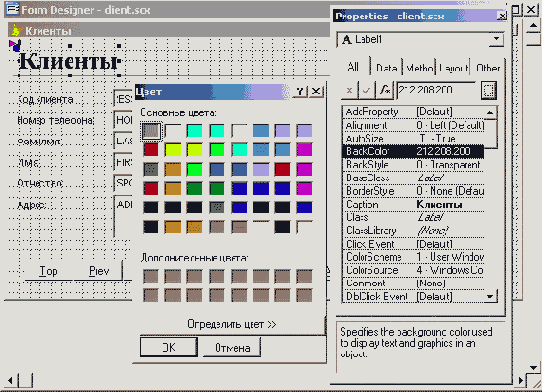The image size is (542, 392).
Task: Close the Цвет color dialog
Action: point(316,92)
